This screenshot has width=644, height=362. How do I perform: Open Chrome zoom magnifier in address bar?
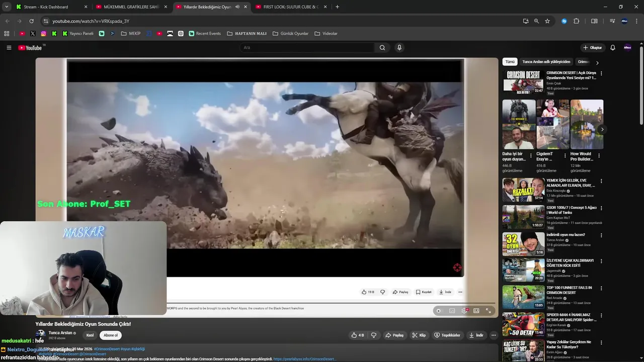tap(536, 21)
